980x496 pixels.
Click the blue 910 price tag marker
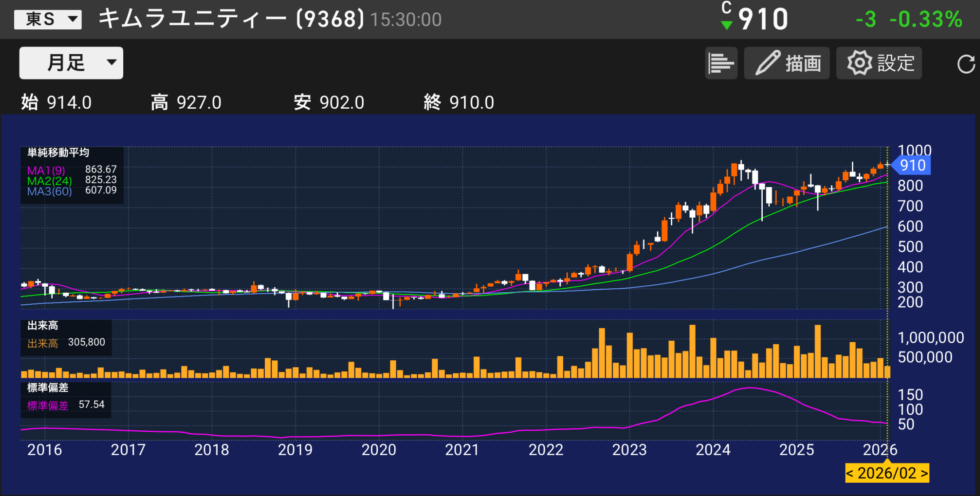coord(912,165)
